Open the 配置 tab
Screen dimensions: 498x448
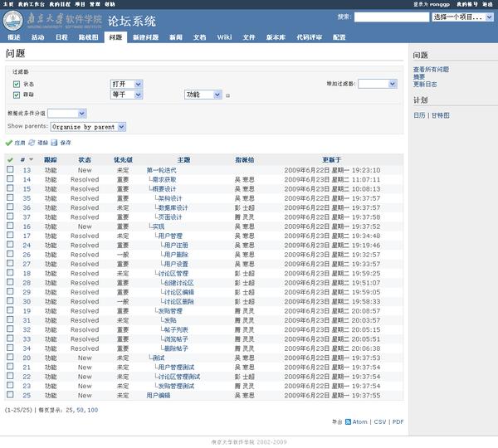pos(339,37)
